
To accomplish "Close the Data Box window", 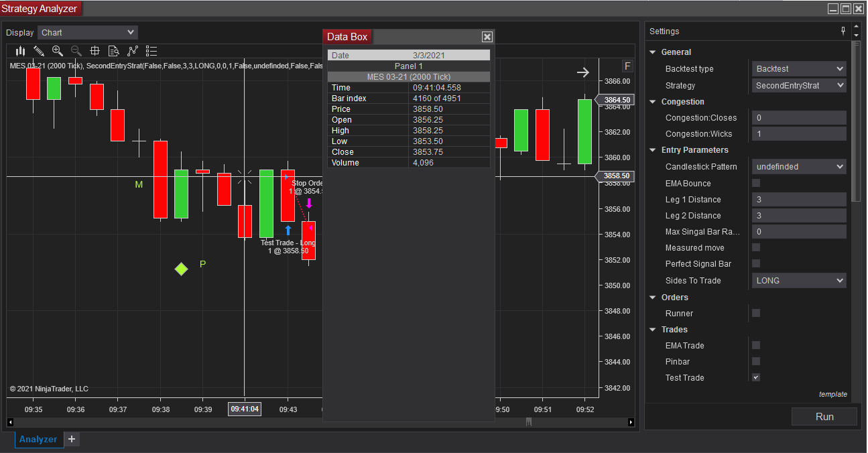I will 487,37.
